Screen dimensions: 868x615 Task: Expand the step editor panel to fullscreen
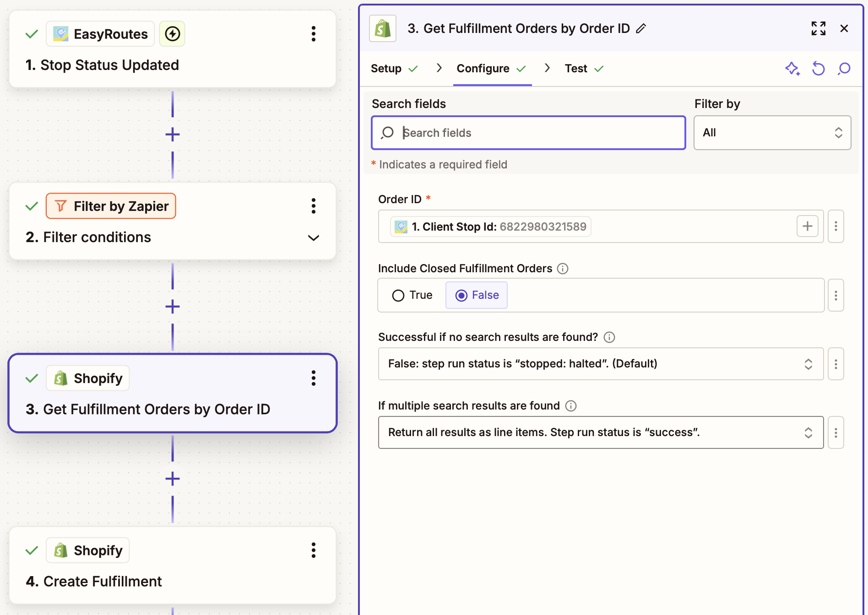(818, 28)
